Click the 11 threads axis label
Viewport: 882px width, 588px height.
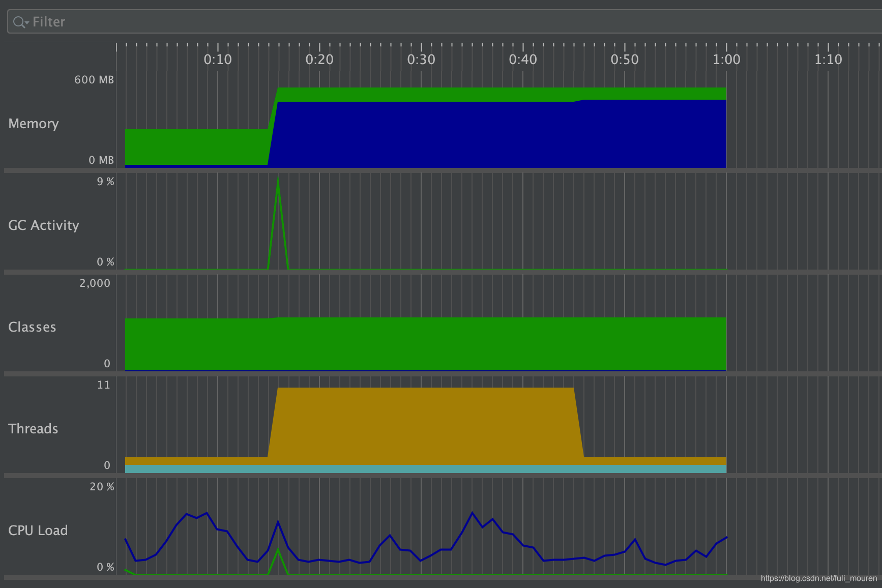click(x=104, y=385)
